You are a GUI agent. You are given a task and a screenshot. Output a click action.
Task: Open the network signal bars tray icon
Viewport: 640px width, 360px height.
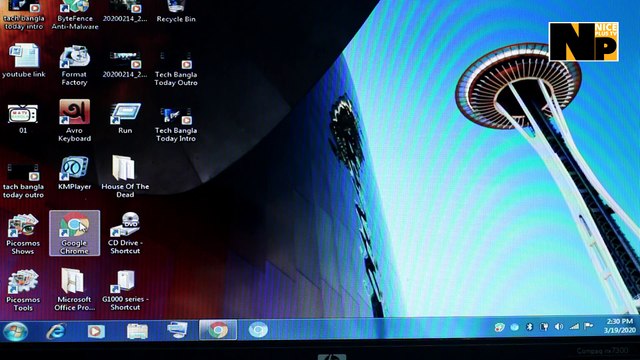(x=574, y=326)
